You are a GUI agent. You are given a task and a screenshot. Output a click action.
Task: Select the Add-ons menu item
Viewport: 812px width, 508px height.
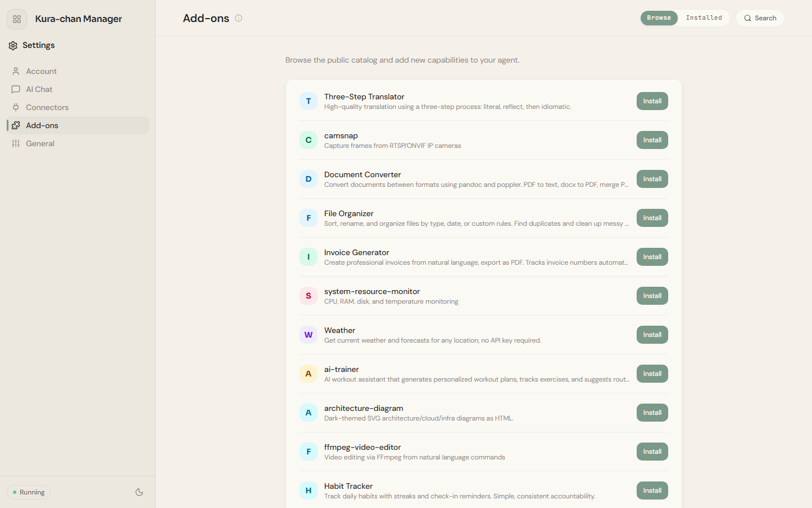point(78,125)
